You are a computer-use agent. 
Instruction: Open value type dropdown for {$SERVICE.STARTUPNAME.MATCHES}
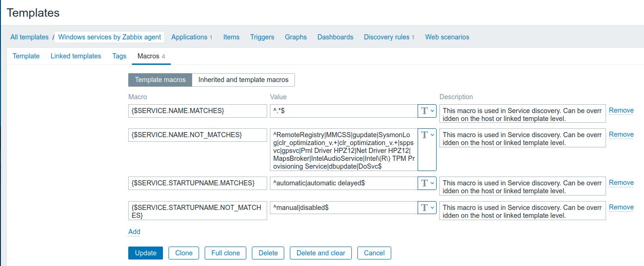point(427,183)
